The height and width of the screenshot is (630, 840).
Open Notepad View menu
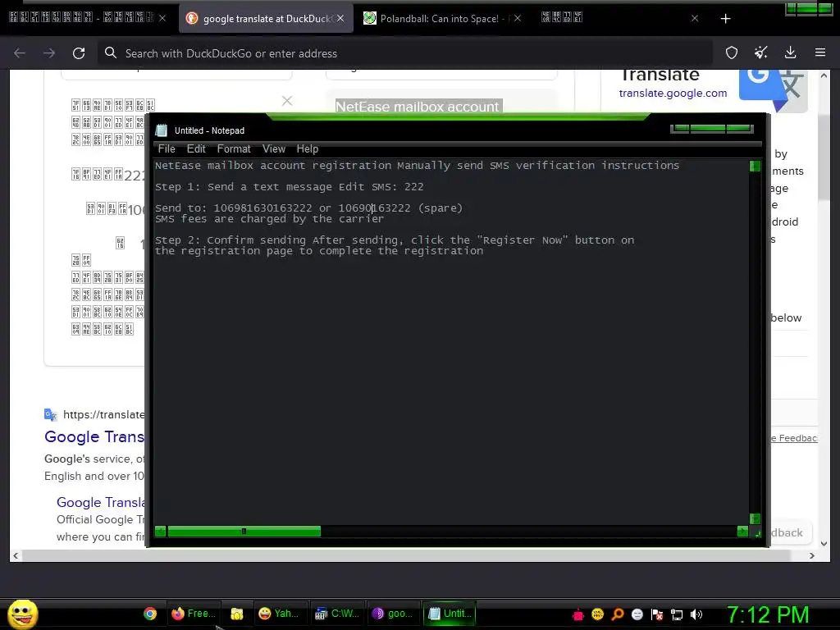point(274,149)
